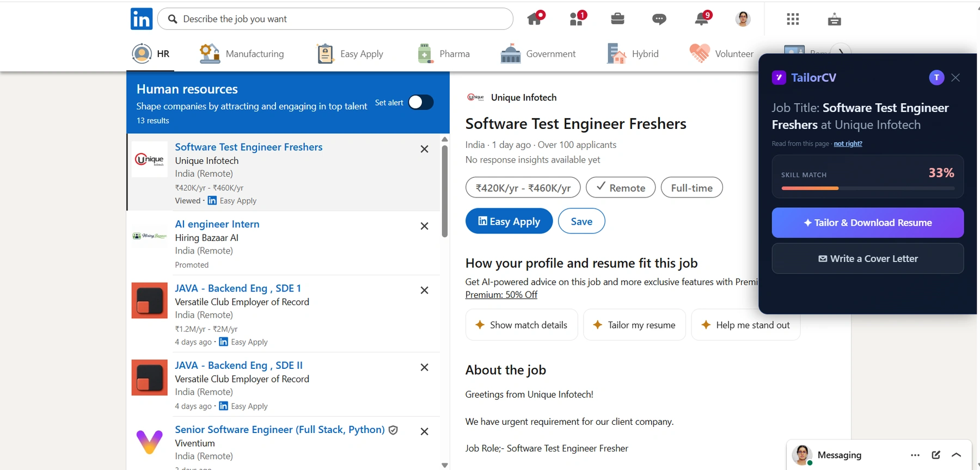The height and width of the screenshot is (470, 980).
Task: Click the post-a-job icon beside apps grid
Action: tap(834, 20)
